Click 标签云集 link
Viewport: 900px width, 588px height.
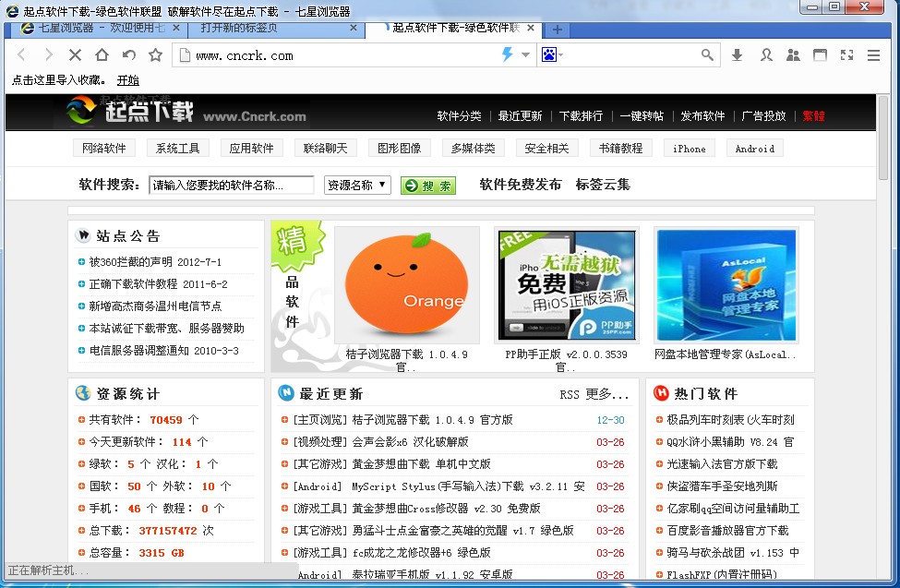pyautogui.click(x=603, y=185)
